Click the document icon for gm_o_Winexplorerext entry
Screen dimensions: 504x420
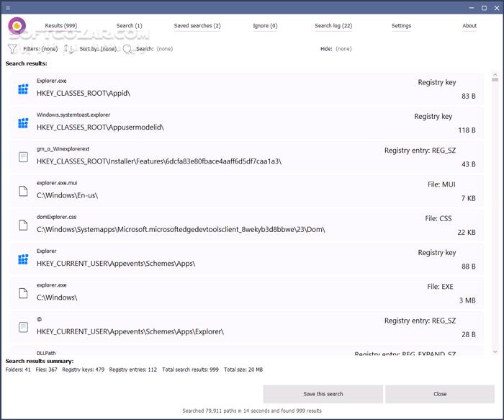tap(23, 156)
